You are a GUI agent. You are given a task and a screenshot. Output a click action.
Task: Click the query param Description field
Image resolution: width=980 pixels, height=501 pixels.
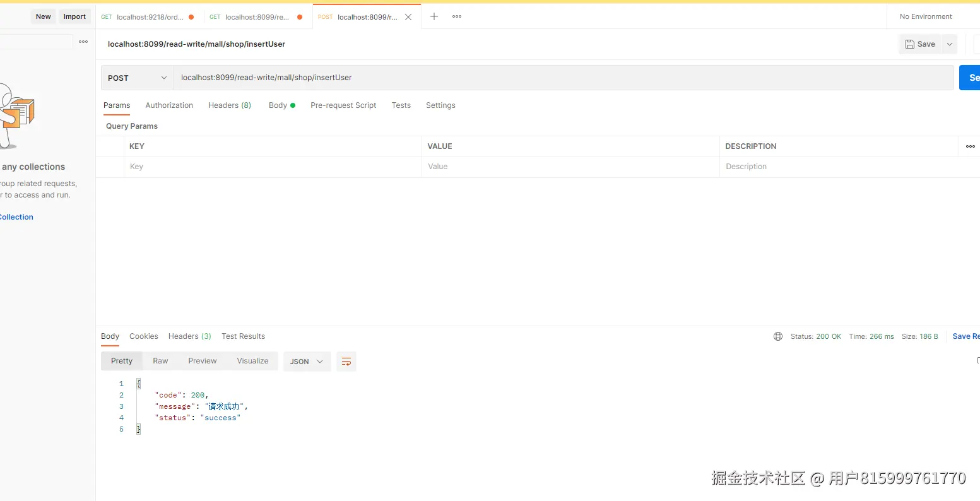[x=839, y=167]
